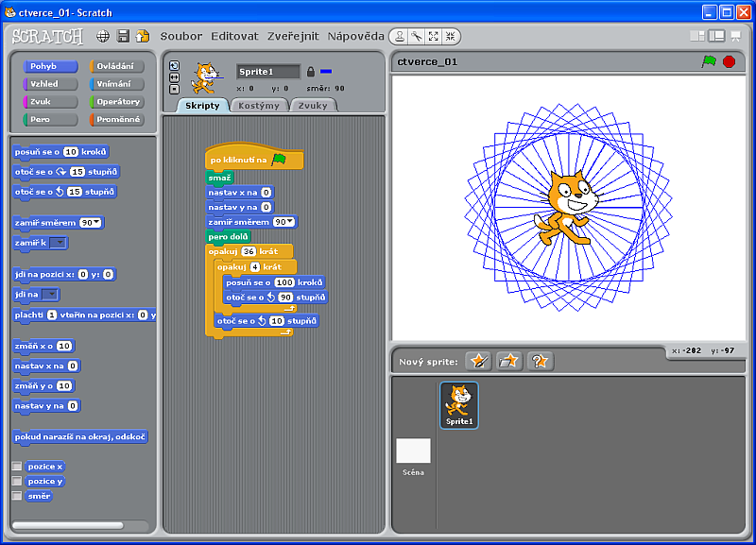Click the plachti 1 vteřin na pozici block
The width and height of the screenshot is (756, 545).
[x=84, y=315]
